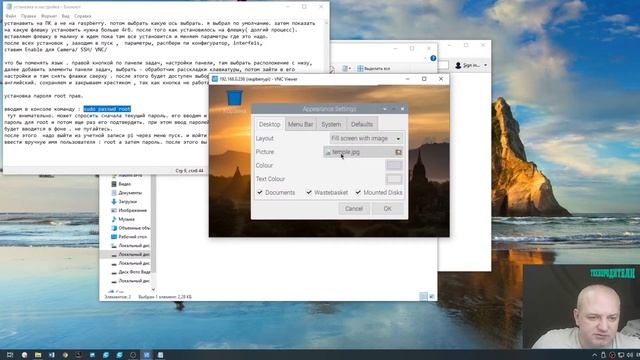
Task: Open the Sign in dropdown in rear window
Action: [x=485, y=65]
